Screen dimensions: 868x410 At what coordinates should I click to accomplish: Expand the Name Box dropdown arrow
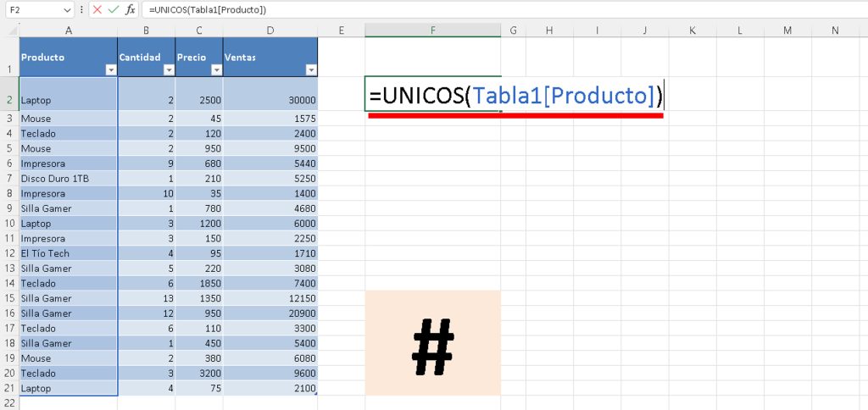[68, 9]
